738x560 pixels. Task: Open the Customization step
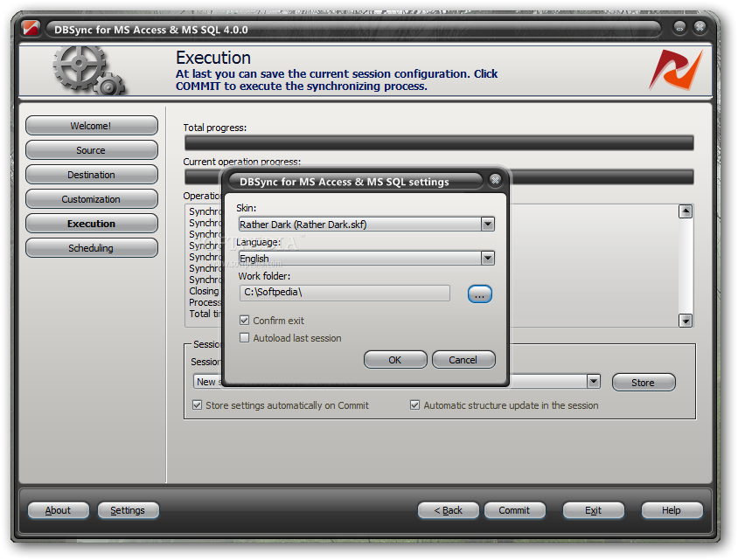[91, 199]
